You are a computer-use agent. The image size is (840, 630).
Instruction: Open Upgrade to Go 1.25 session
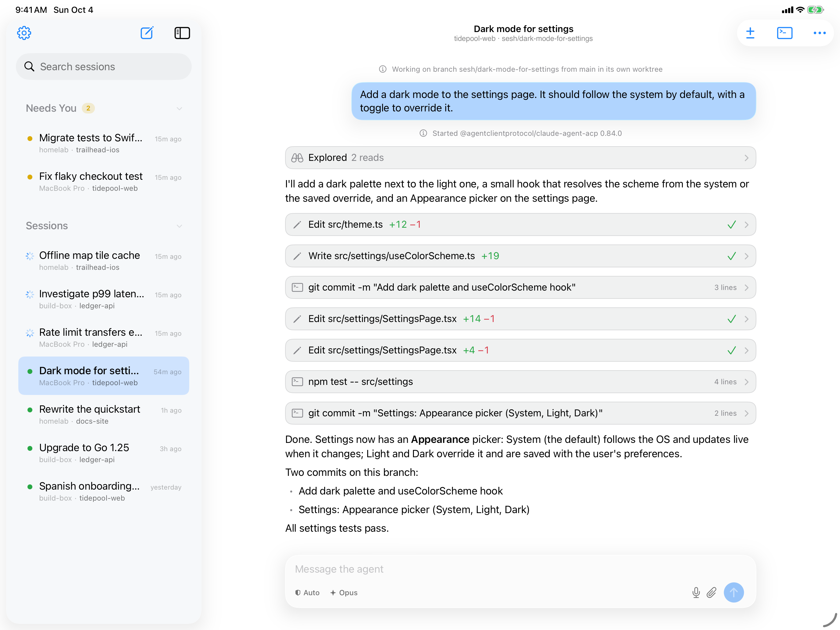click(x=104, y=453)
